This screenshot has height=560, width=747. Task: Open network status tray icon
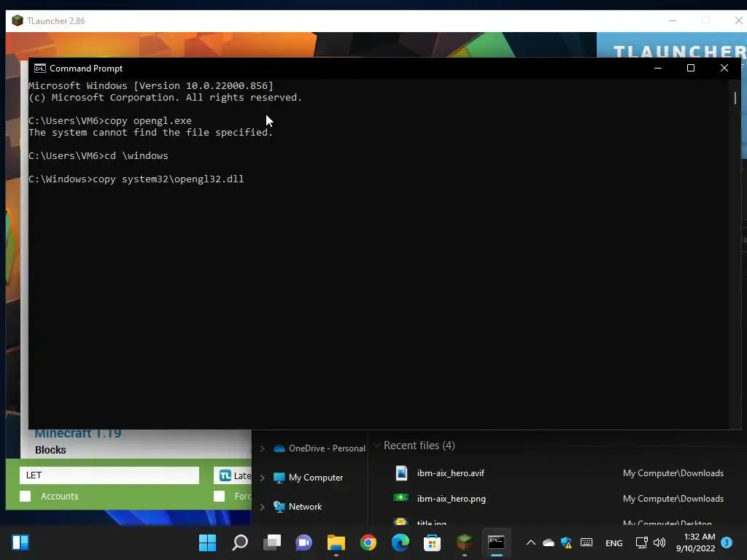click(x=641, y=542)
